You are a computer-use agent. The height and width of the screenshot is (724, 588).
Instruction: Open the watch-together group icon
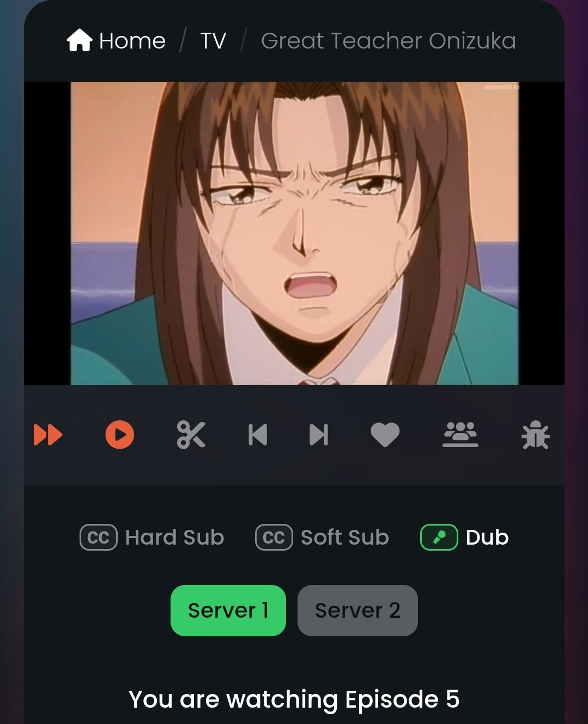point(460,435)
